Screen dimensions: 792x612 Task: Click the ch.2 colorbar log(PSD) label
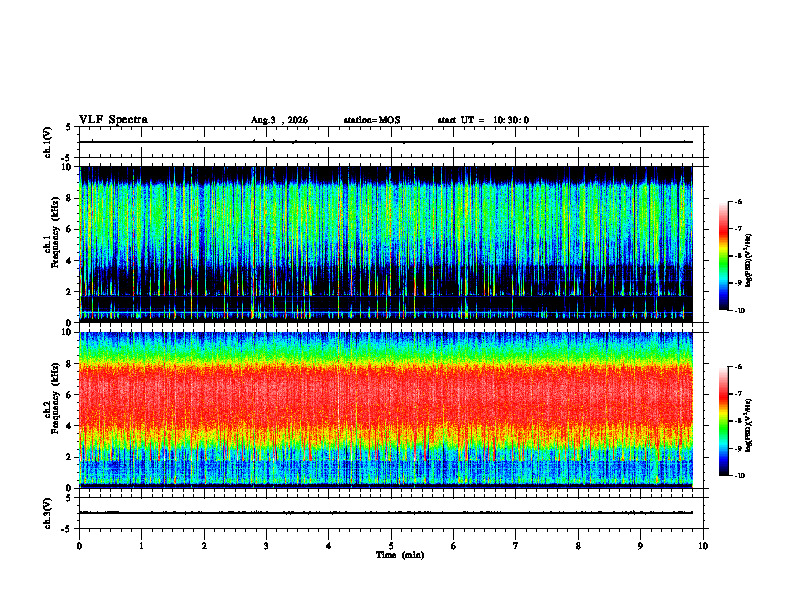750,426
